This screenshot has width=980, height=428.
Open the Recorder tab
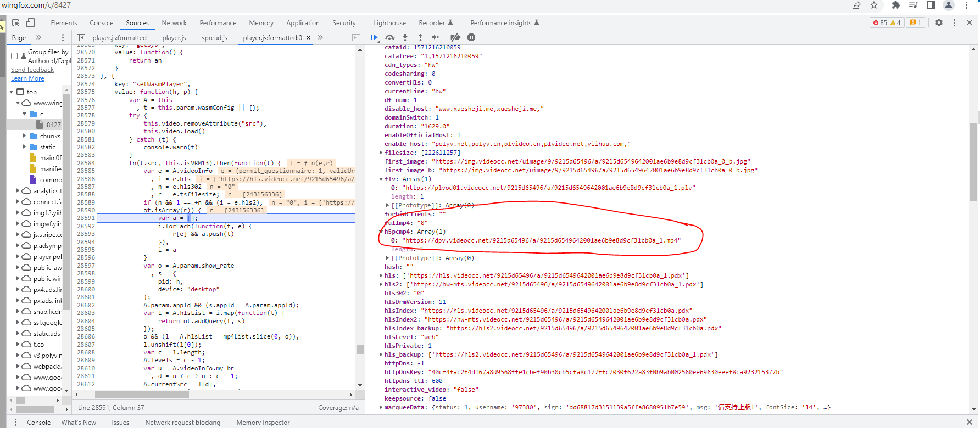[x=436, y=23]
